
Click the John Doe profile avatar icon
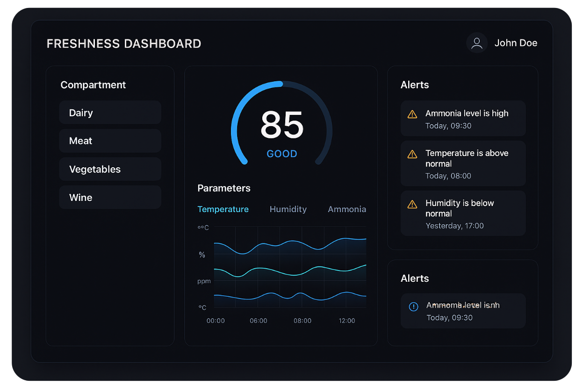point(476,43)
